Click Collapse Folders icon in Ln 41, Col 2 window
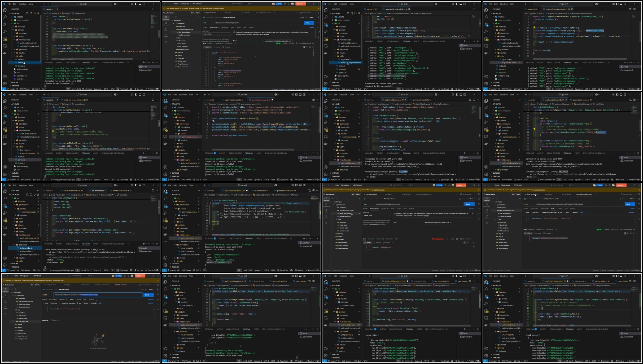 38,13
